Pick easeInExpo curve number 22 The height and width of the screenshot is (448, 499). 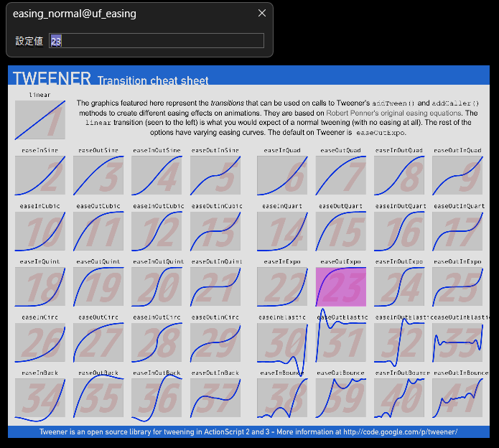tap(282, 286)
